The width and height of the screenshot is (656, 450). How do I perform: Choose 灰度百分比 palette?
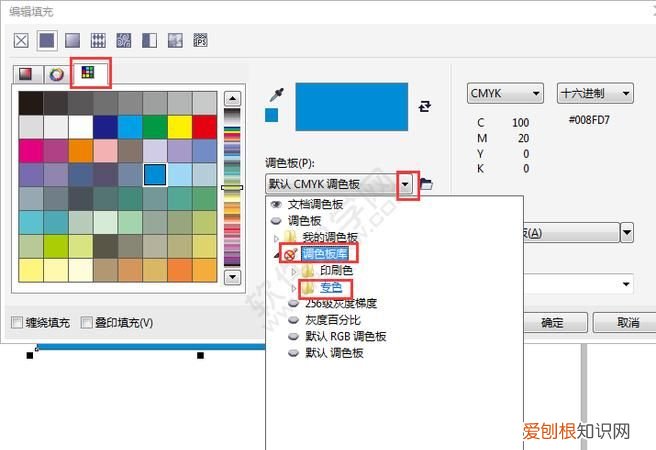[x=333, y=320]
